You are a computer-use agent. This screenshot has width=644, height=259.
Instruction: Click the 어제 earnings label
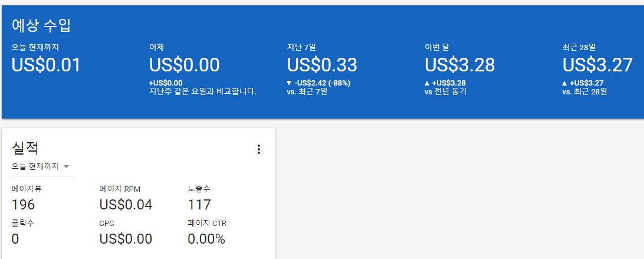[156, 47]
